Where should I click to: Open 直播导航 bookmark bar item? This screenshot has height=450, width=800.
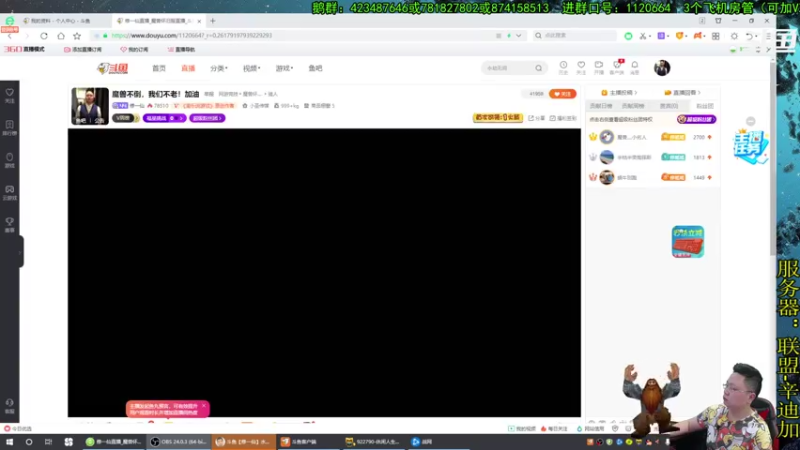coord(181,49)
